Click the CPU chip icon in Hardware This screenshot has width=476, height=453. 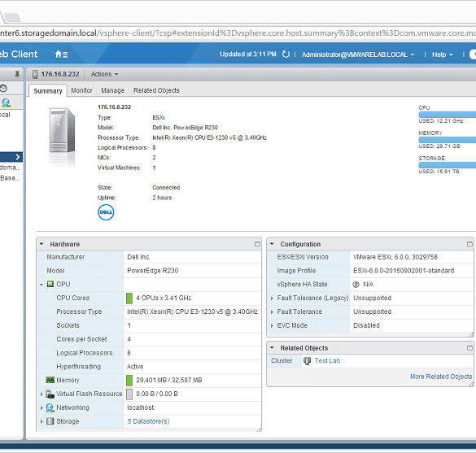coord(50,285)
